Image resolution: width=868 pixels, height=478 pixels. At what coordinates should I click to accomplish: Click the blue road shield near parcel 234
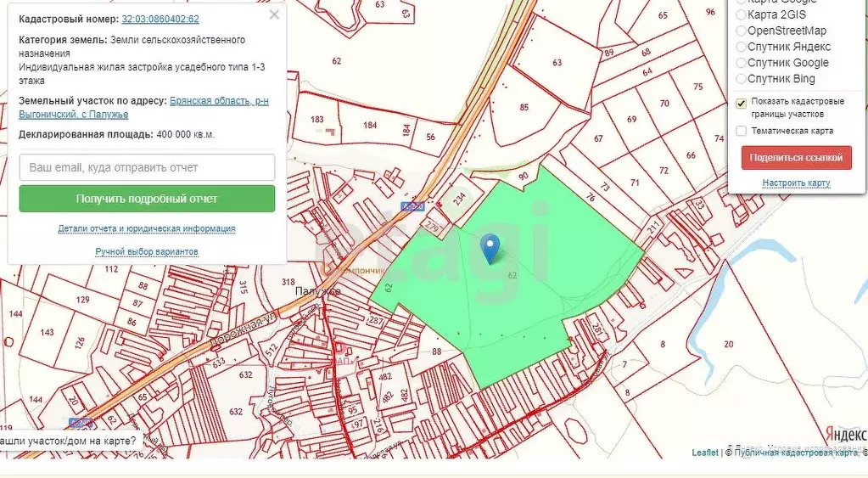point(413,206)
